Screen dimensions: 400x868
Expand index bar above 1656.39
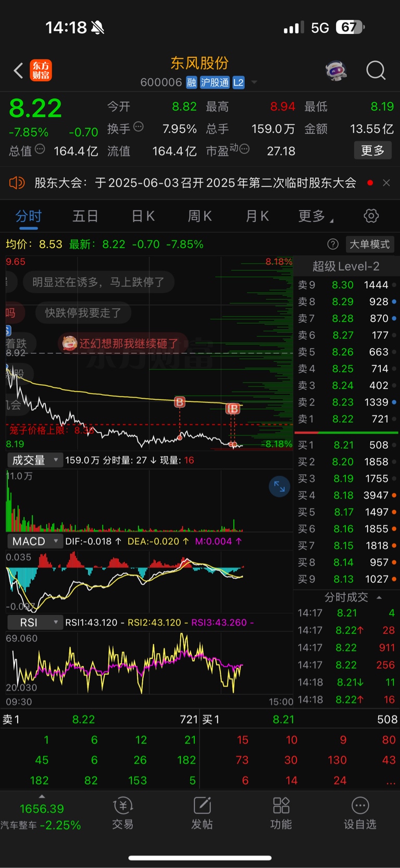pyautogui.click(x=42, y=797)
